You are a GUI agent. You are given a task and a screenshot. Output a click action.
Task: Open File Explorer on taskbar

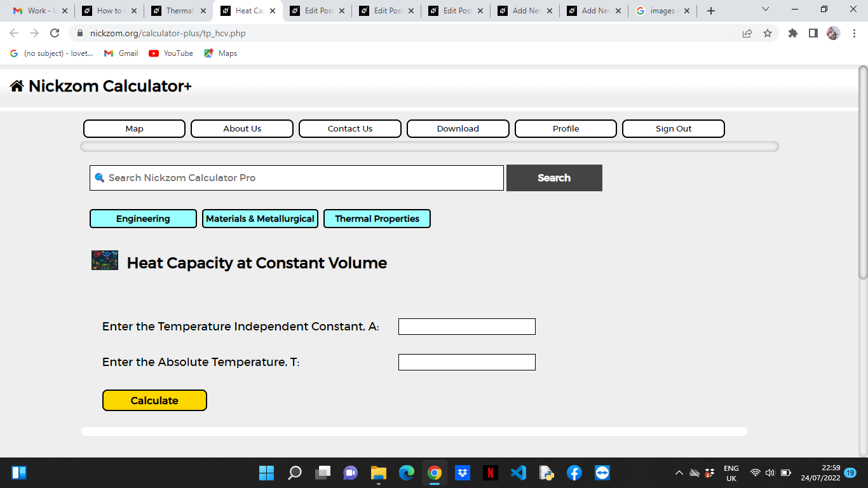pos(379,473)
